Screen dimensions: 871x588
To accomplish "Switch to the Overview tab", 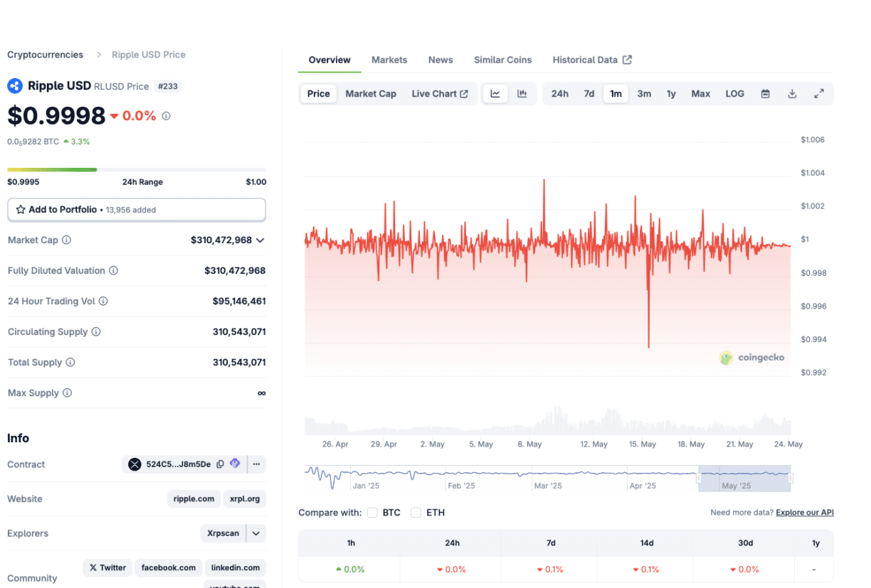I will pos(329,60).
